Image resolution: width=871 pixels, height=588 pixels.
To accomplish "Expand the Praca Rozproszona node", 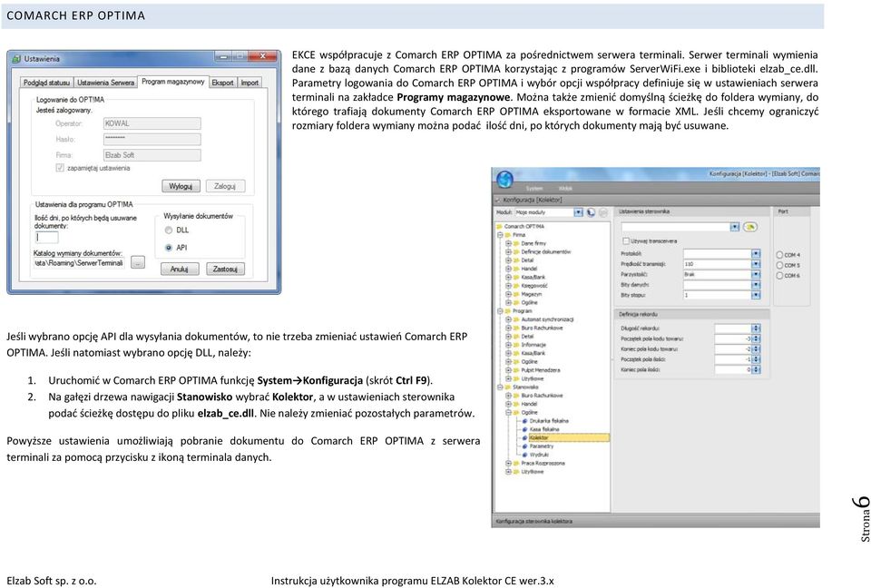I will pos(508,463).
